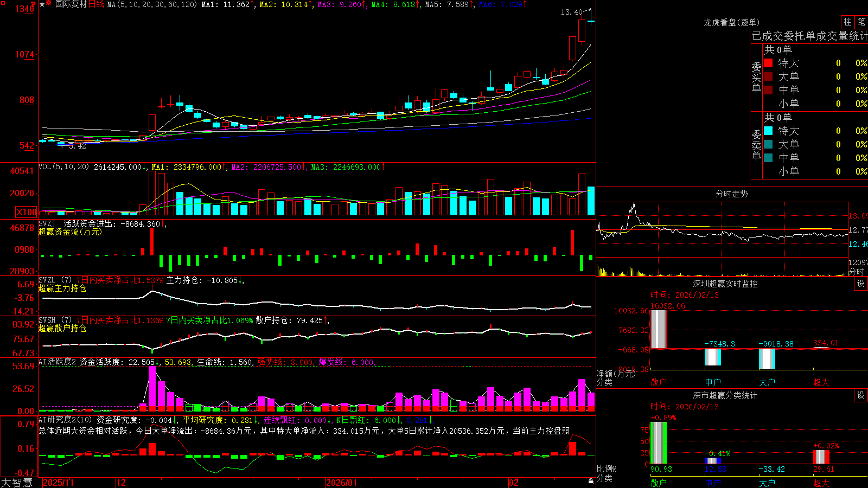Open AI研究度2(10) indicator parameters
The height and width of the screenshot is (488, 868).
65,420
